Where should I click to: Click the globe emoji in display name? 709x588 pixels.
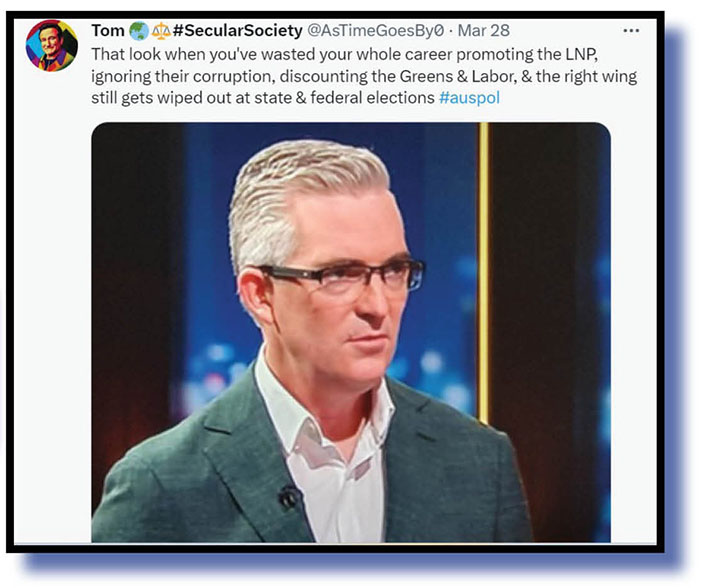click(139, 31)
